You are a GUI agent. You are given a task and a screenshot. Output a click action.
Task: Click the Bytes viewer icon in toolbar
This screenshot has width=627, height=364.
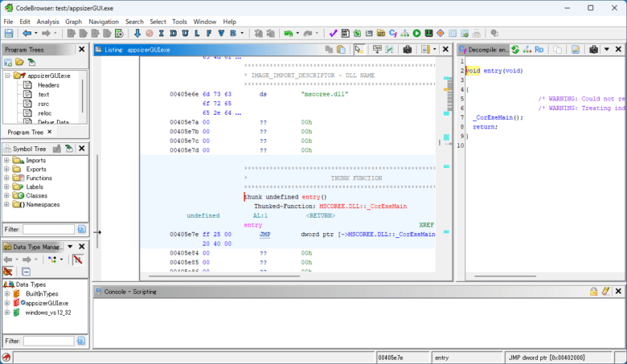point(345,34)
